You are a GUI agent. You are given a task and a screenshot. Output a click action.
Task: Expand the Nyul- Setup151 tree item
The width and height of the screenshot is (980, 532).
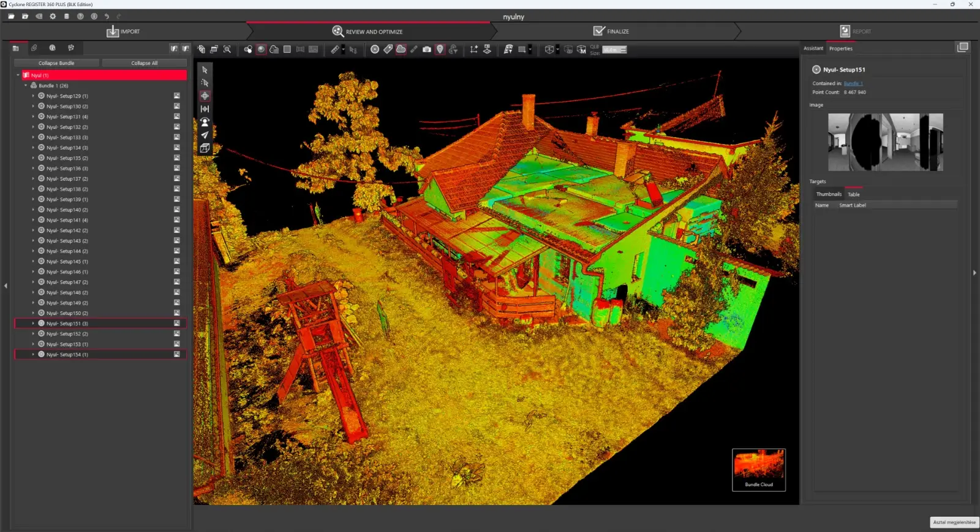(33, 324)
